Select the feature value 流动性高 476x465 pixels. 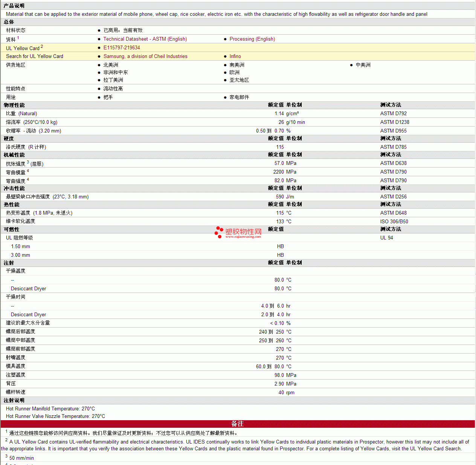coord(113,89)
